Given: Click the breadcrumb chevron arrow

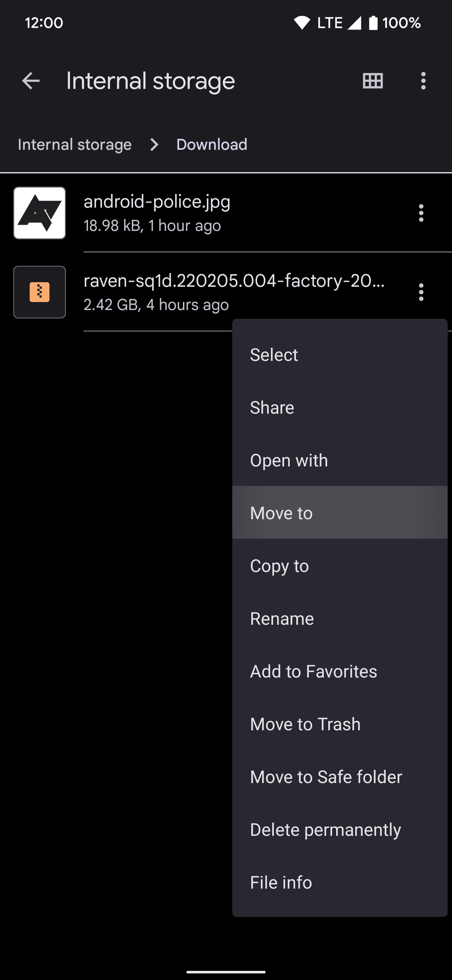Looking at the screenshot, I should 154,144.
